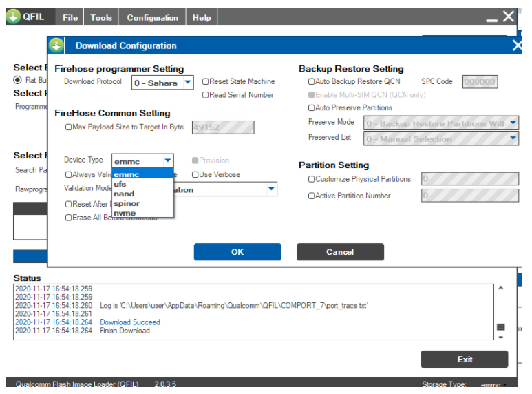Toggle the Always Validate checkbox
This screenshot has width=532, height=394.
click(x=68, y=174)
